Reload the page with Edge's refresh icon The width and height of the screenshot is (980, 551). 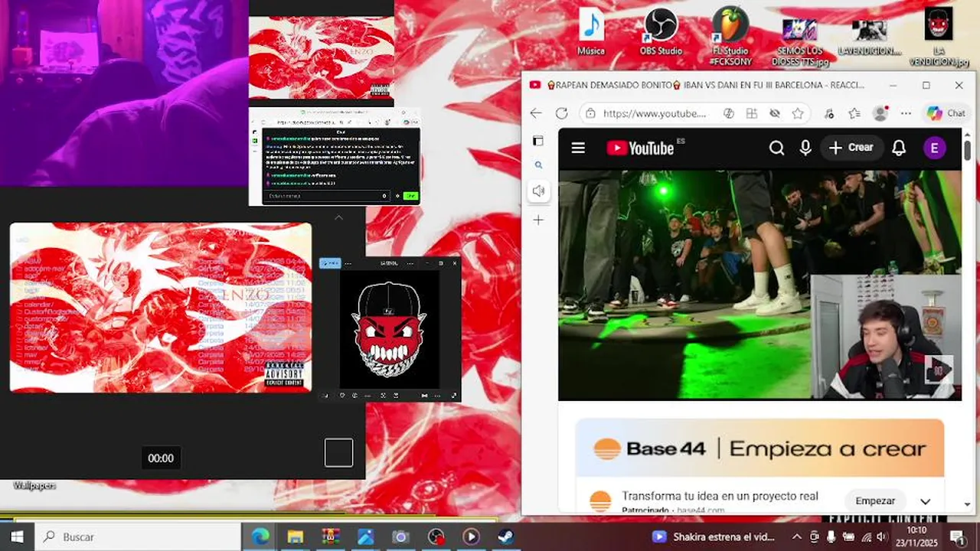click(x=561, y=113)
